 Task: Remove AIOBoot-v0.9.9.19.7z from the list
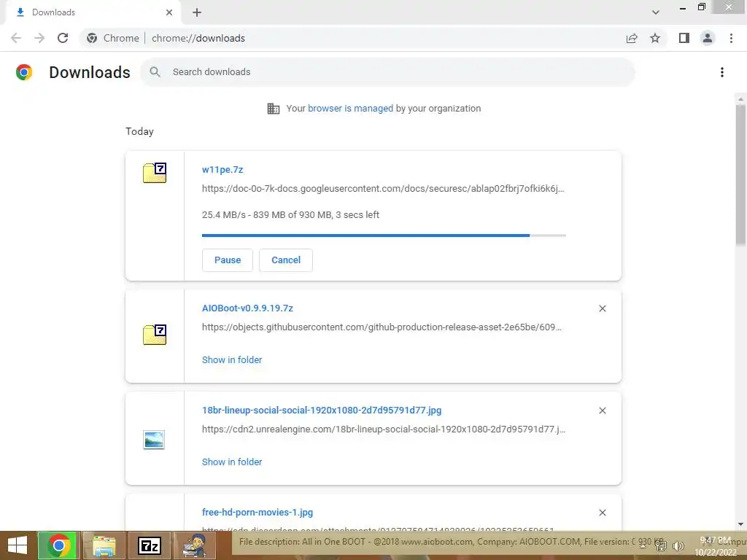(602, 308)
